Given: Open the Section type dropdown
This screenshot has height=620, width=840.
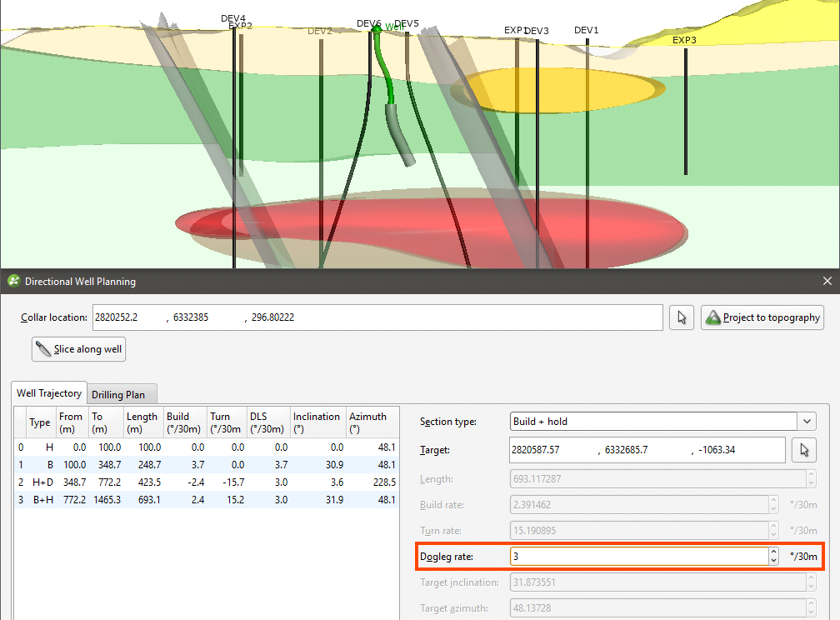Looking at the screenshot, I should point(806,422).
